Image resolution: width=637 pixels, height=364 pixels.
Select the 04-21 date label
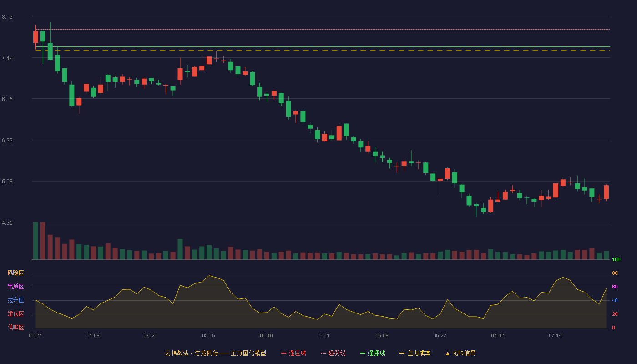point(151,335)
